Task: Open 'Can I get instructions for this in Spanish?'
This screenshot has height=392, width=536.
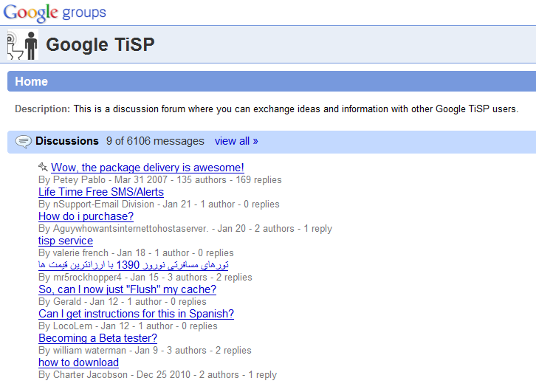Action: (136, 314)
